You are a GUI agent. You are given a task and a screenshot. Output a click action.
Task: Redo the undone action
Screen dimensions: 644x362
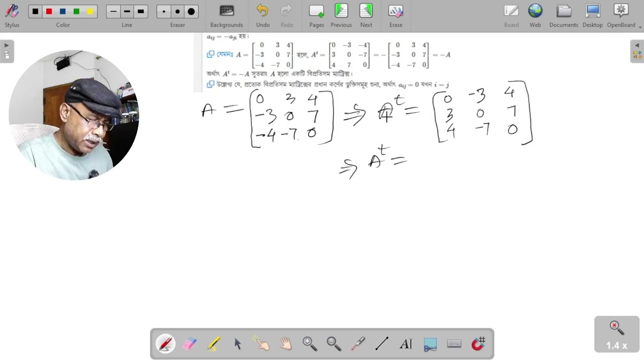tap(287, 16)
